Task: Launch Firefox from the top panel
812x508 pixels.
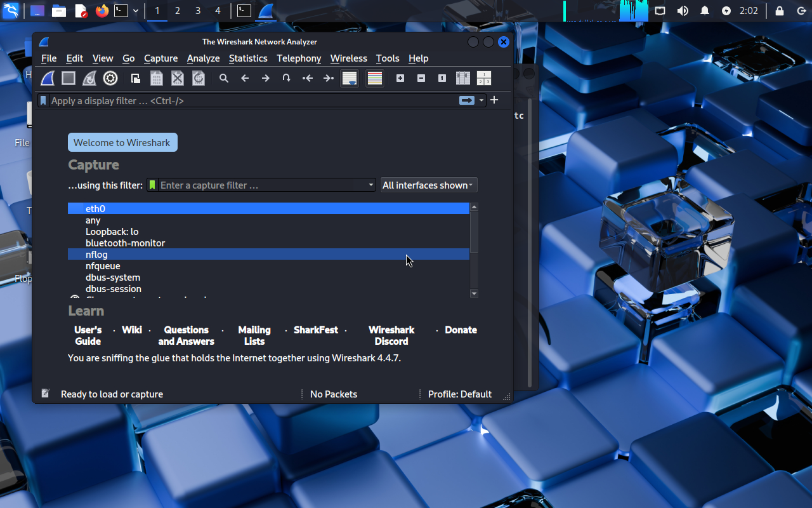Action: click(101, 11)
